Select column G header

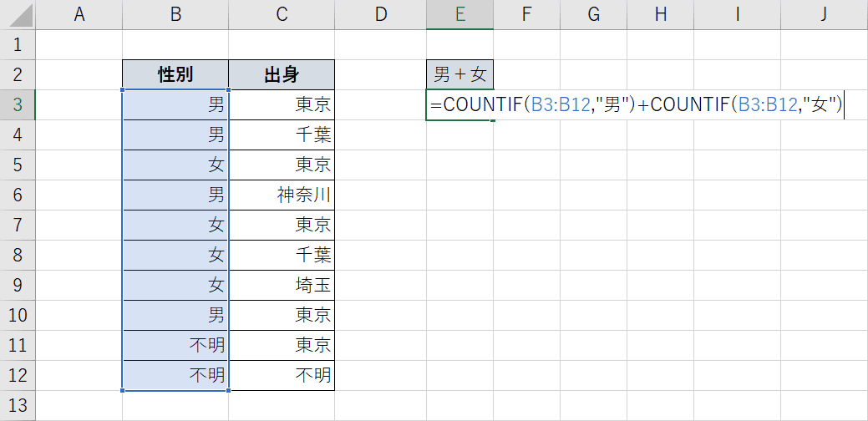(593, 14)
